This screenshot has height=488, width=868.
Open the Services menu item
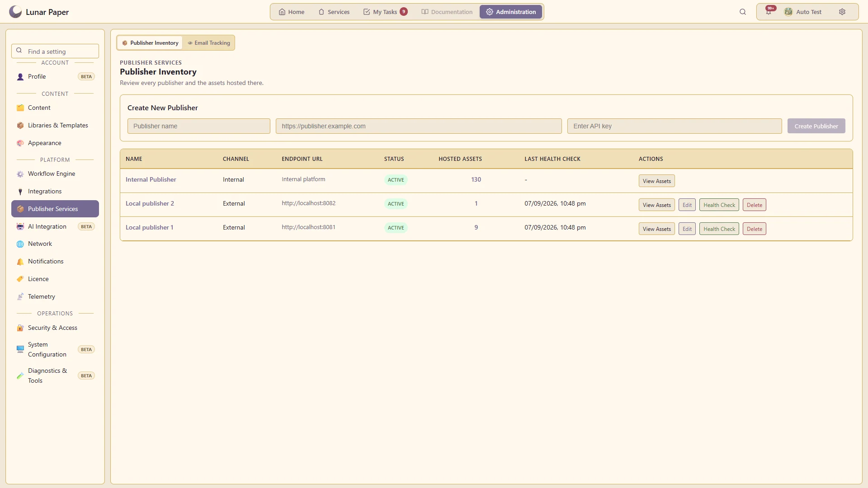point(334,12)
